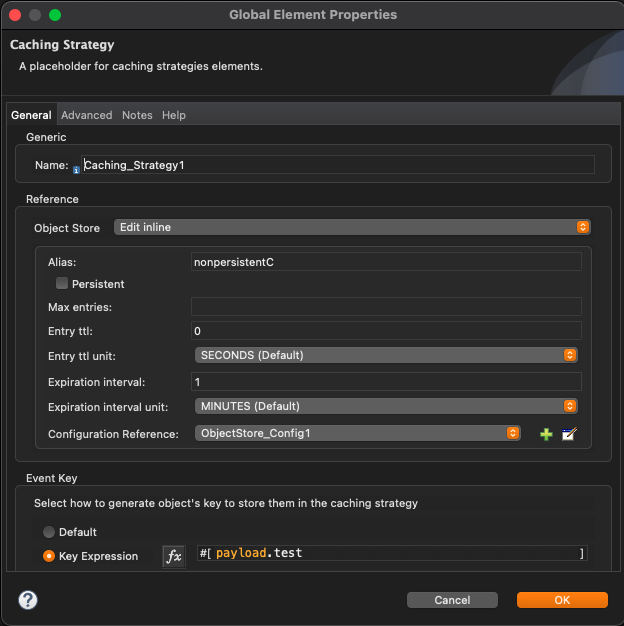Image resolution: width=624 pixels, height=626 pixels.
Task: Click the Cancel button
Action: (452, 600)
